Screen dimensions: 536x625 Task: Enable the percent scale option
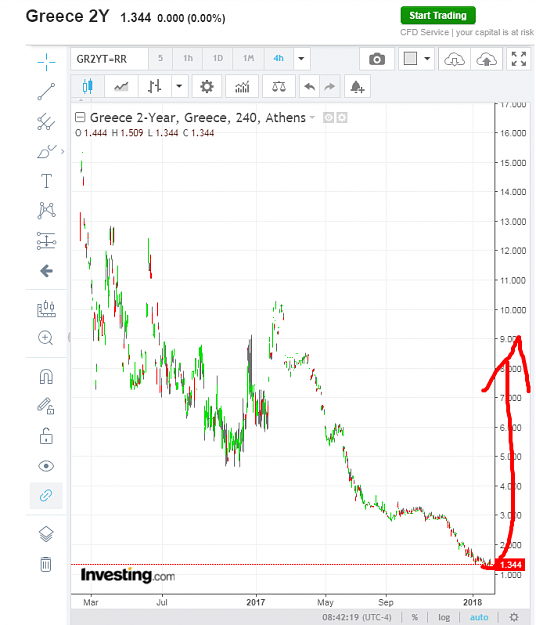click(x=415, y=617)
